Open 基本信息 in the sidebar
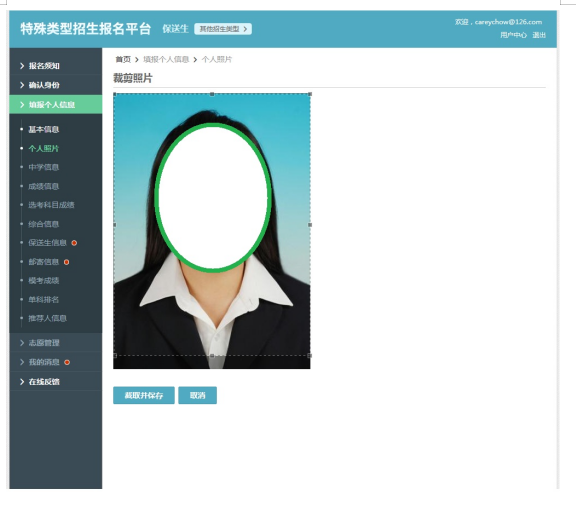The height and width of the screenshot is (516, 576). (x=44, y=129)
